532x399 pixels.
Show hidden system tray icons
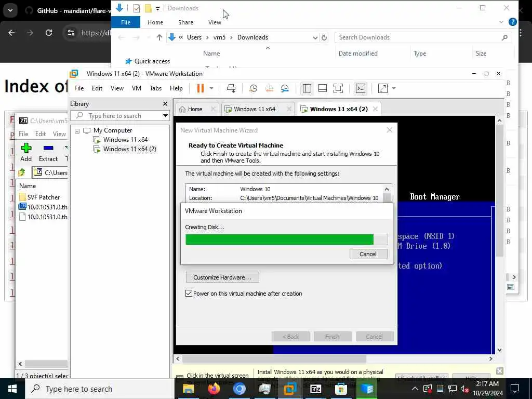(x=415, y=389)
